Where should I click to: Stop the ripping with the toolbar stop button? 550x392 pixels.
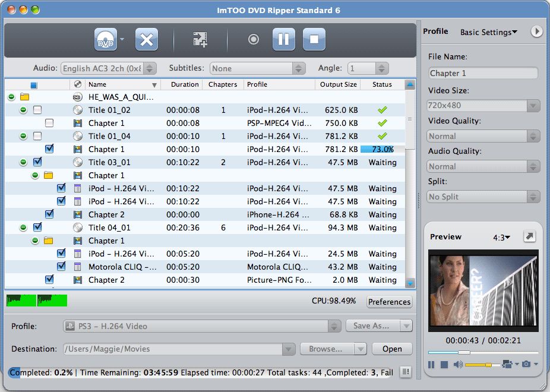click(x=314, y=39)
